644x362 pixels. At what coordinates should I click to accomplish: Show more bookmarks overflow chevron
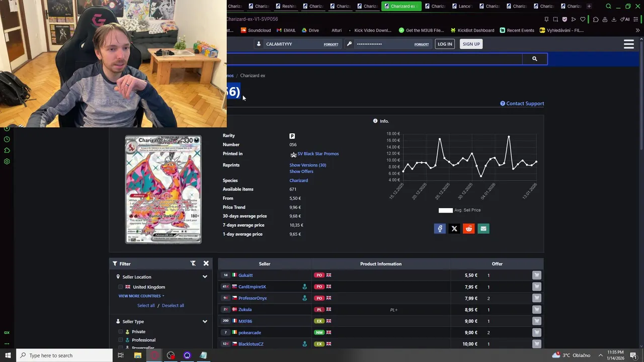(x=637, y=30)
